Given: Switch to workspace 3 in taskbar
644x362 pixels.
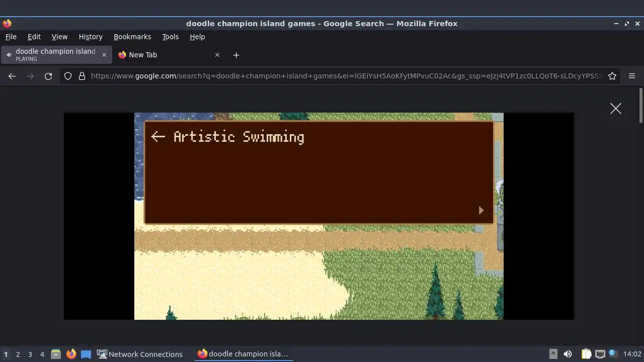Looking at the screenshot, I should (x=30, y=354).
